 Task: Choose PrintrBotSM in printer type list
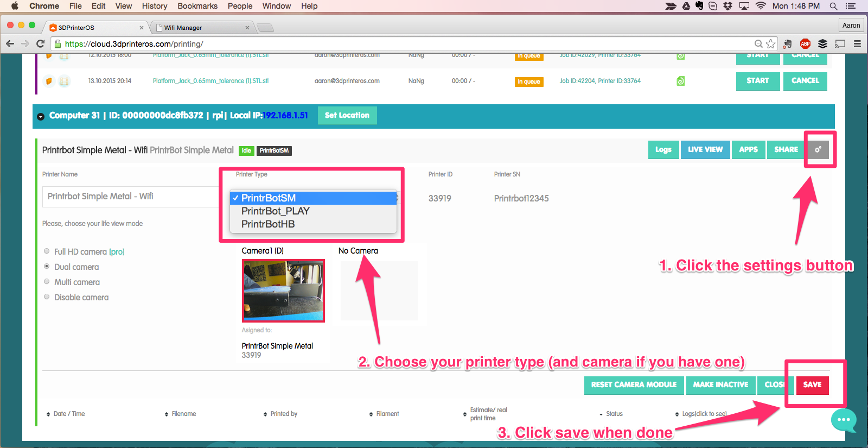314,198
